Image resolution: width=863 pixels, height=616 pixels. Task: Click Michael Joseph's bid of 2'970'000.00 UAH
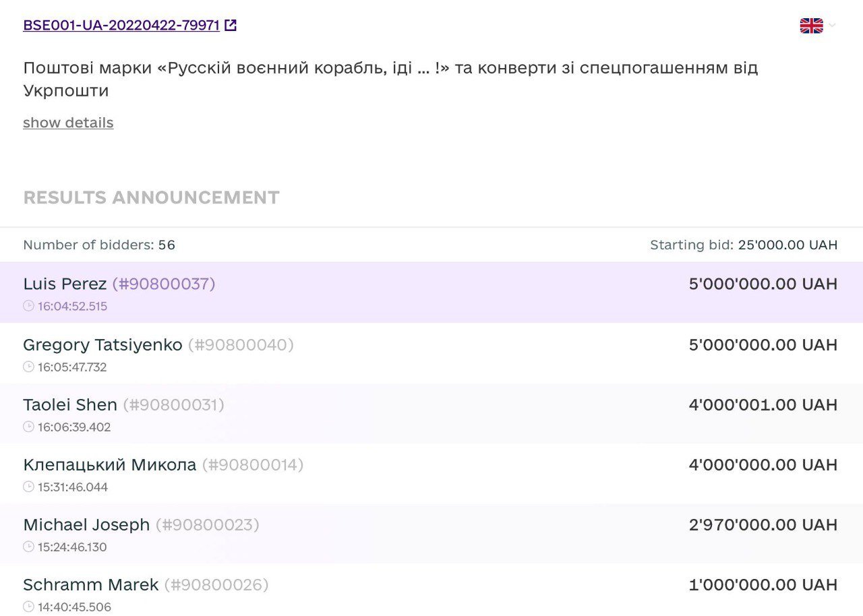tap(763, 525)
